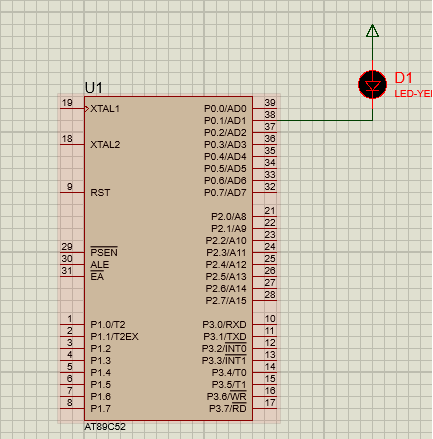Click the P0.7/AD7 pin label
Image resolution: width=433 pixels, height=439 pixels.
coord(225,193)
